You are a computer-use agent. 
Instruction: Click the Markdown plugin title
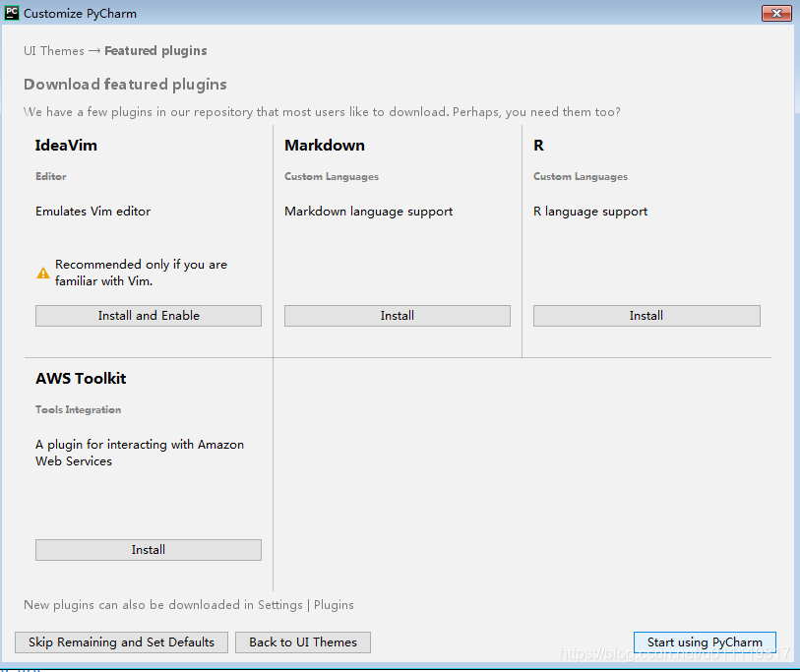coord(325,146)
